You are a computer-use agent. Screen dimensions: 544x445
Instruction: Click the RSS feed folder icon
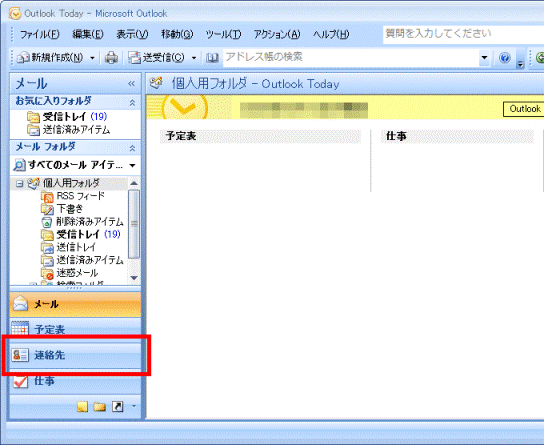coord(47,197)
